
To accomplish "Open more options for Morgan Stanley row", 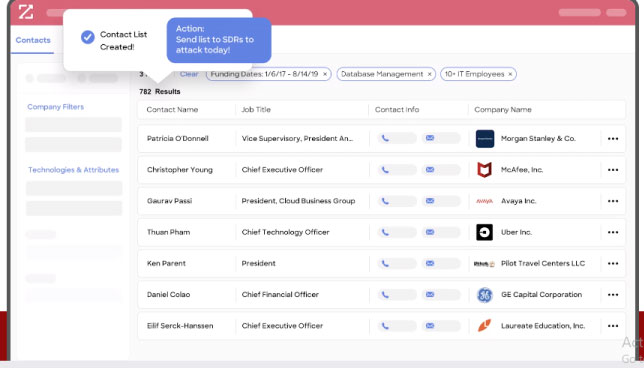I will click(x=613, y=139).
